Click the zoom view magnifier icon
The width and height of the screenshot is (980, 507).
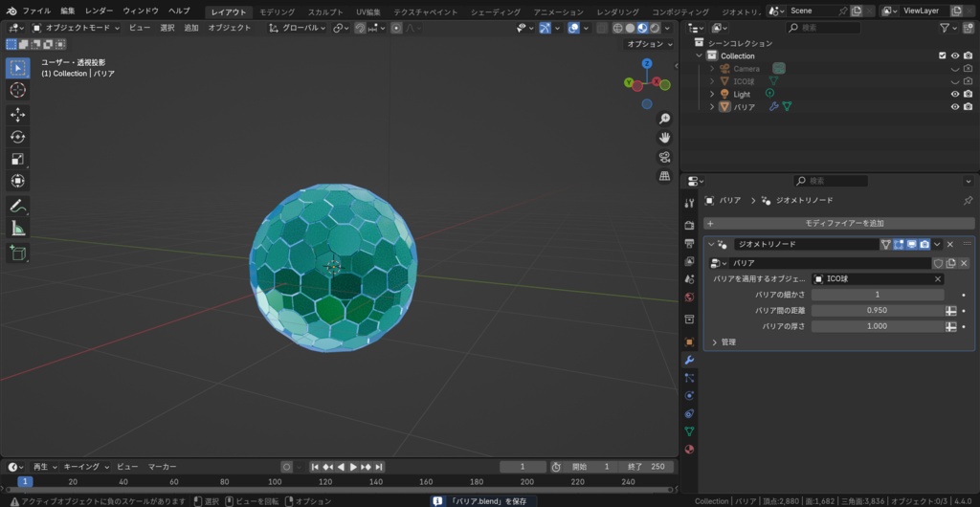point(664,119)
